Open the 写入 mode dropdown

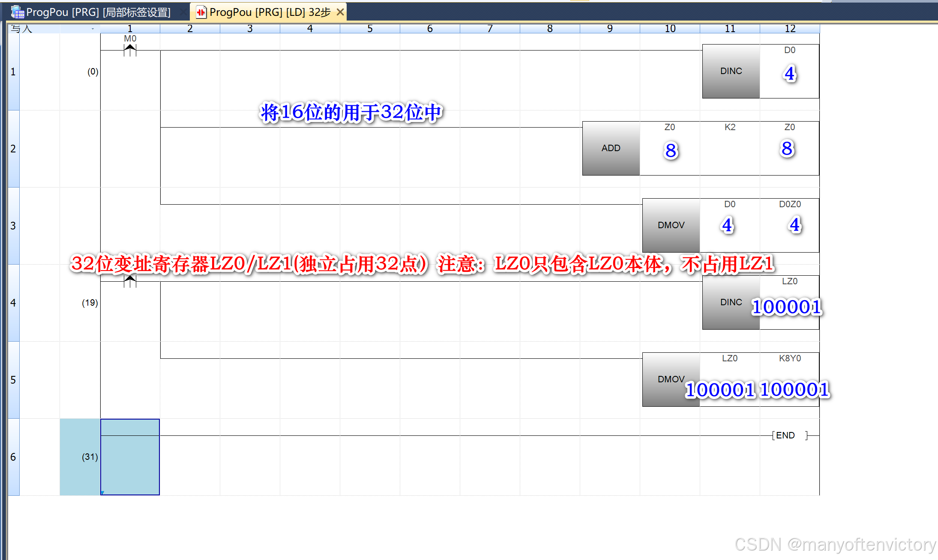click(x=93, y=29)
